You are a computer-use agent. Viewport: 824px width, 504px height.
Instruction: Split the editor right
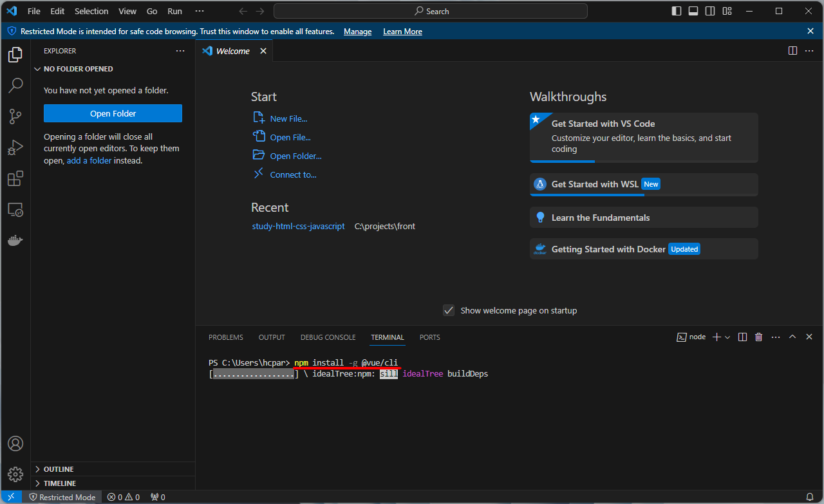[792, 51]
